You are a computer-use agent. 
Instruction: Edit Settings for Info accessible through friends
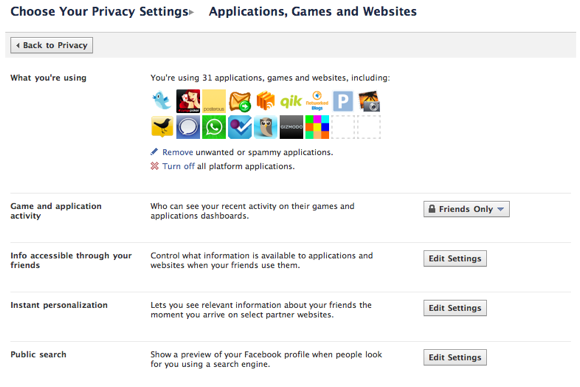455,258
